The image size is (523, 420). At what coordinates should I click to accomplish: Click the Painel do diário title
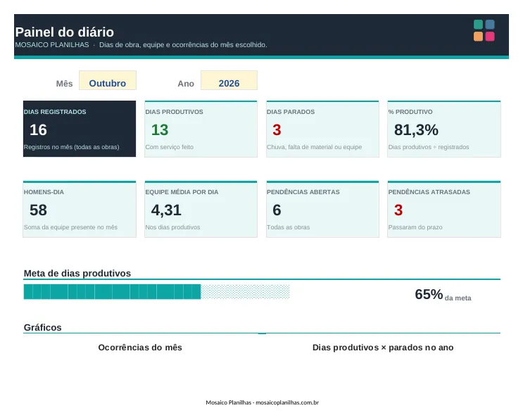[x=64, y=32]
